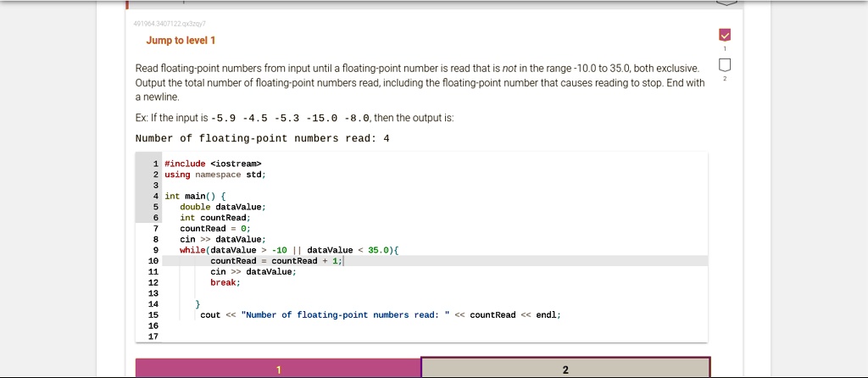Click the empty line 17 in editor
The width and height of the screenshot is (868, 378).
tap(339, 336)
